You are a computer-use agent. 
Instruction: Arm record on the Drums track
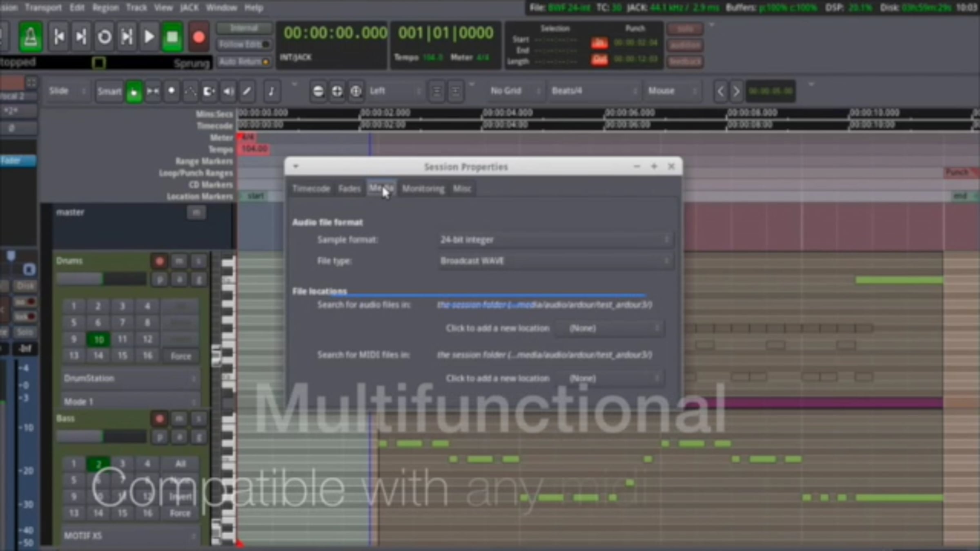click(x=159, y=261)
